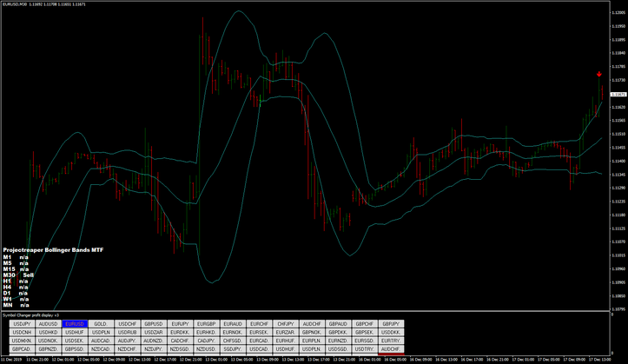Click the USDRUB symbol button

[x=128, y=333]
